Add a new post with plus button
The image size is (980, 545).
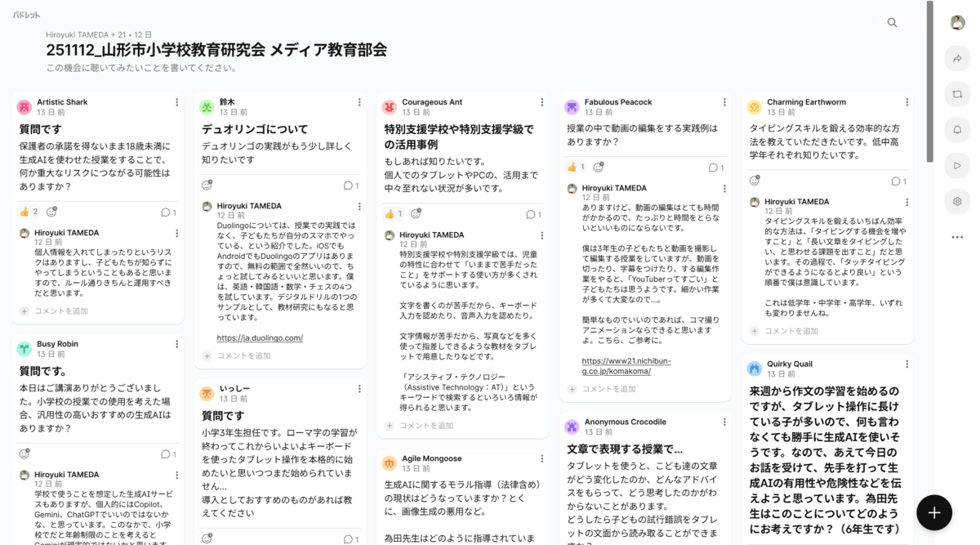pyautogui.click(x=934, y=512)
